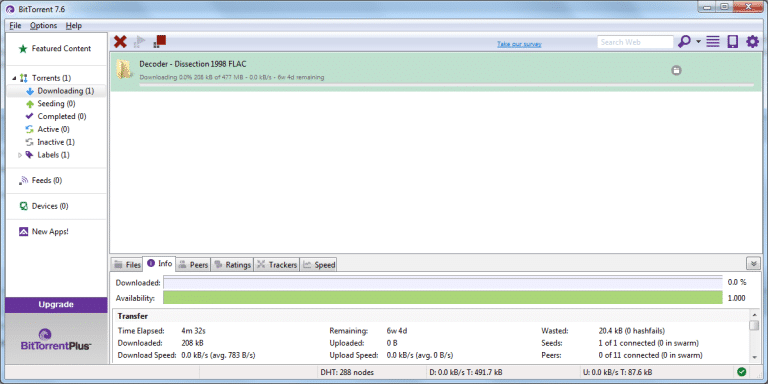The image size is (768, 384).
Task: Click the green network status checkmark icon
Action: pyautogui.click(x=742, y=372)
